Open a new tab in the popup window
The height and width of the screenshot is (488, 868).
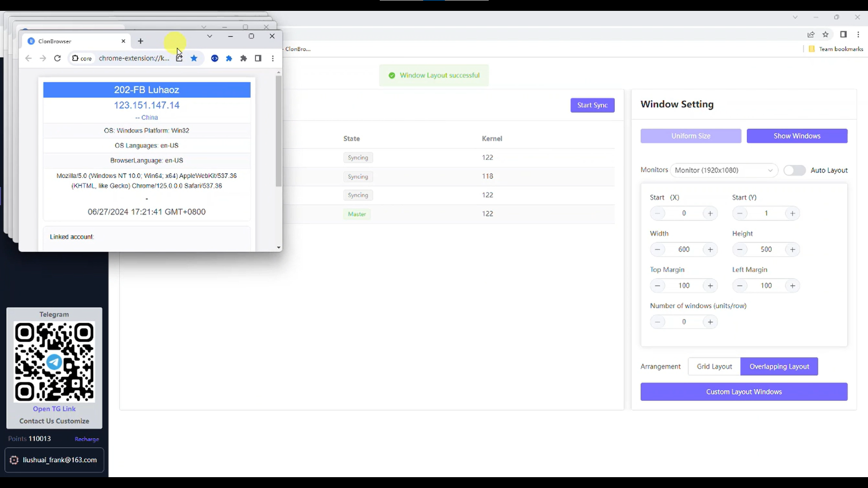point(141,41)
